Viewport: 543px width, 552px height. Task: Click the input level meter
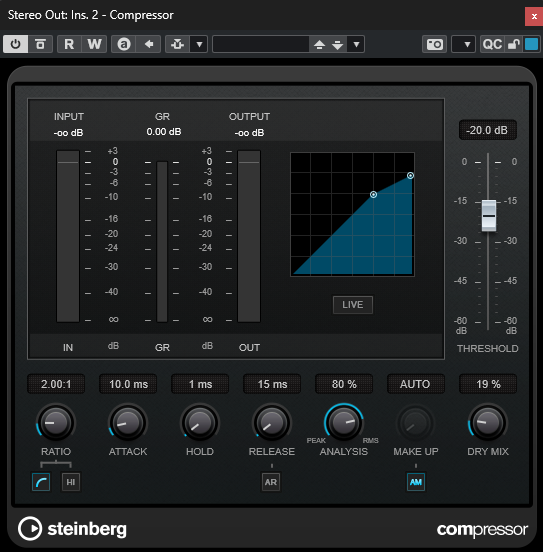click(x=68, y=236)
